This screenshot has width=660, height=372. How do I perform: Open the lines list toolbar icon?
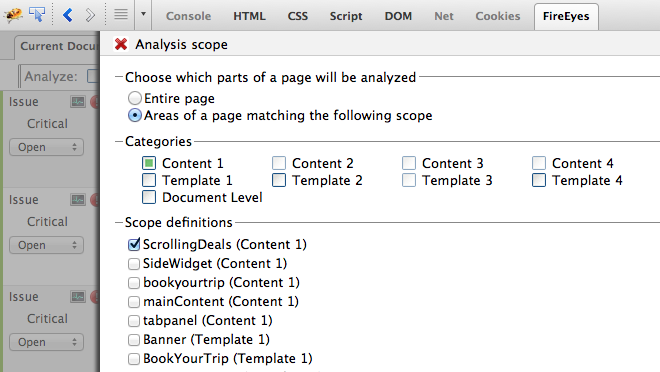121,15
